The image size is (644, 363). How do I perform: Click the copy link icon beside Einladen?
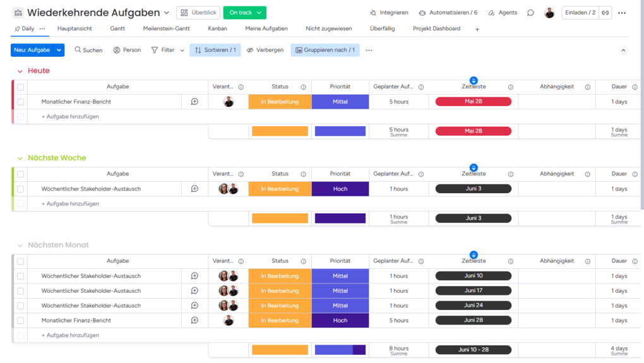coord(605,13)
